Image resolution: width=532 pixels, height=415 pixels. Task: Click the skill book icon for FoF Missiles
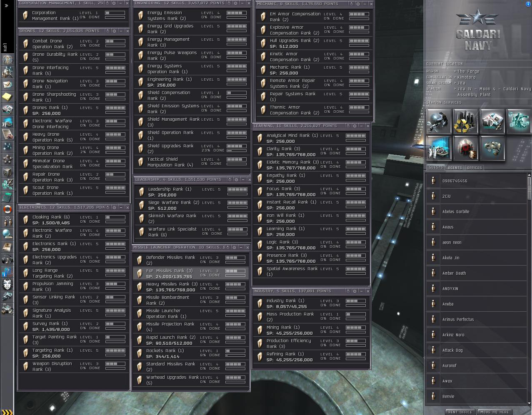[x=140, y=273]
